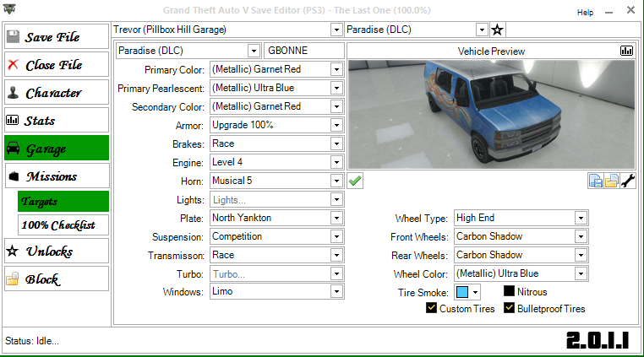The width and height of the screenshot is (644, 357).
Task: Click the copy vehicle icon
Action: (595, 181)
